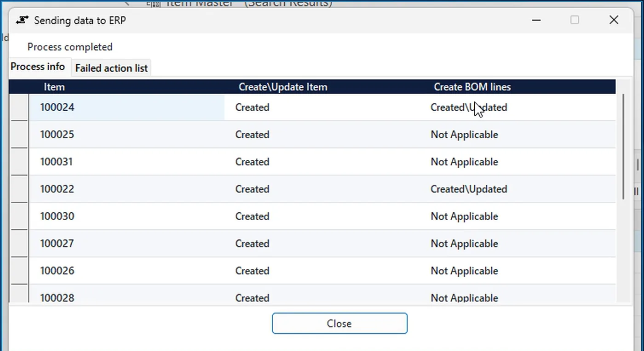Select item cell 100027
Image resolution: width=644 pixels, height=351 pixels.
[x=127, y=243]
